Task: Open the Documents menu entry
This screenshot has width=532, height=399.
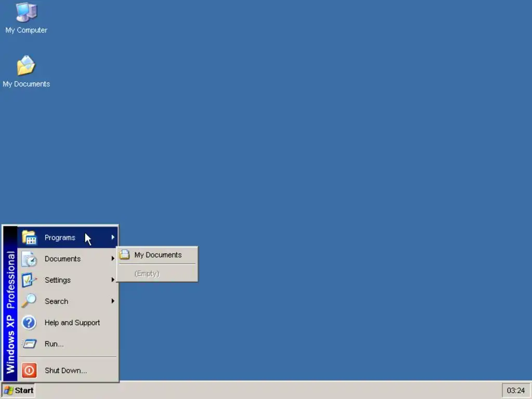Action: point(68,259)
